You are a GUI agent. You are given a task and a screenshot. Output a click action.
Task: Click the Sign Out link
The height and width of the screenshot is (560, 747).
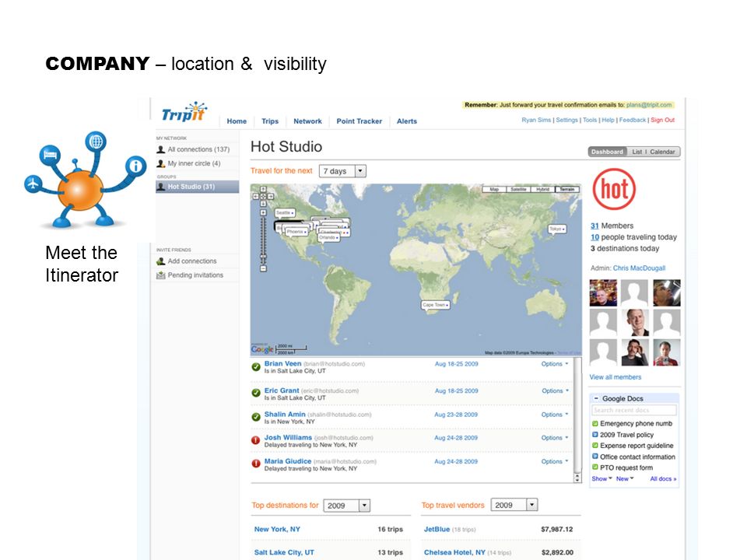pos(663,120)
